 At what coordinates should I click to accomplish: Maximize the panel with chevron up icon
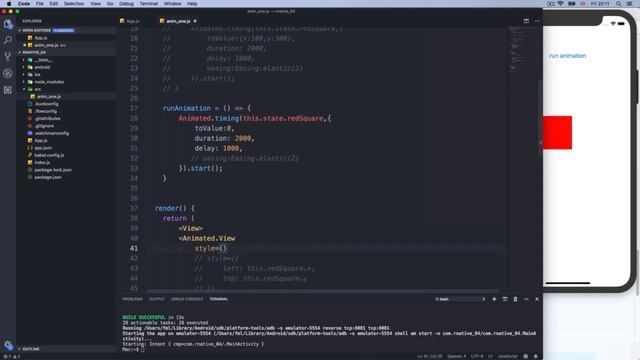tap(526, 299)
